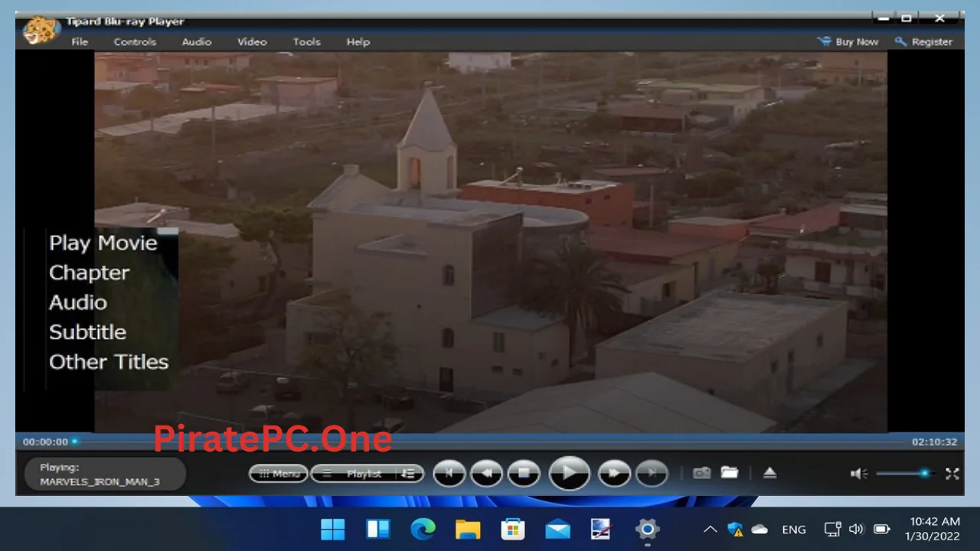
Task: Open Microsoft Store from taskbar
Action: coord(513,529)
